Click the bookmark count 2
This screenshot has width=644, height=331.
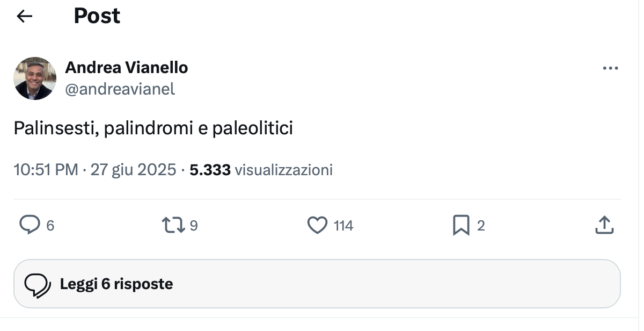[481, 226]
